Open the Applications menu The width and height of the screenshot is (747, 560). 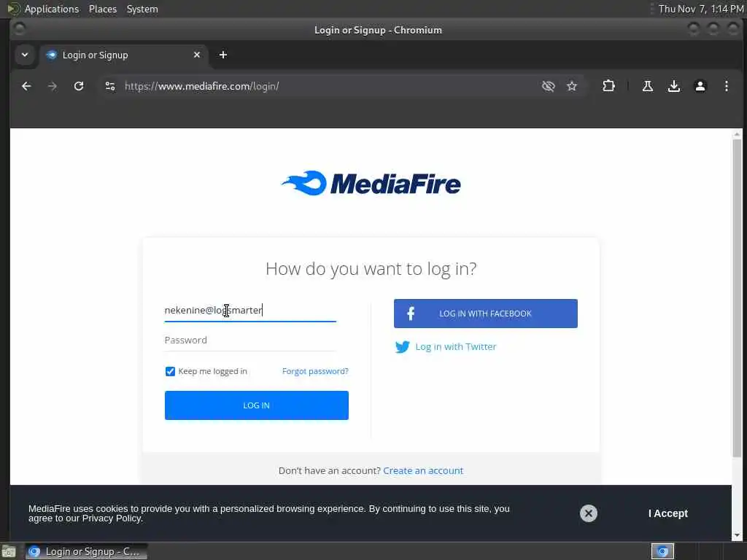52,9
